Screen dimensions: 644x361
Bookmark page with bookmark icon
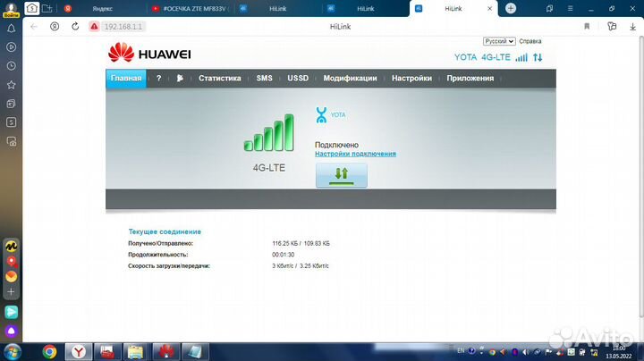tap(587, 27)
